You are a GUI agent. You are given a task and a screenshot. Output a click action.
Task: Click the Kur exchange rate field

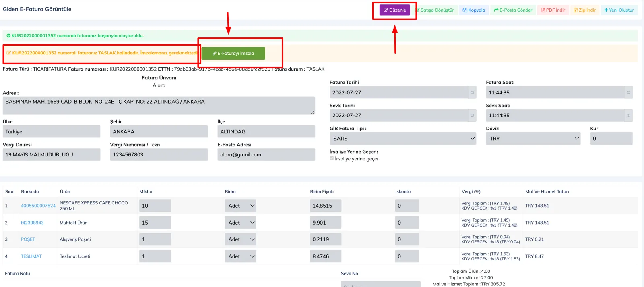[611, 139]
